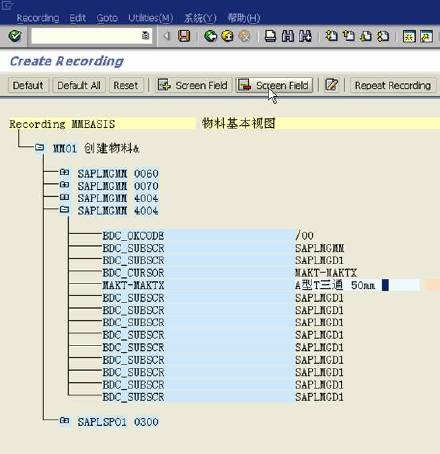Select the BDC_CURSOR row

pyautogui.click(x=199, y=273)
